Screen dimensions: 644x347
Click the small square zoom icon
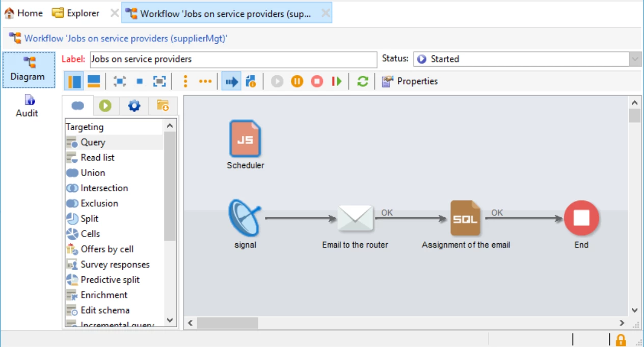tap(140, 81)
